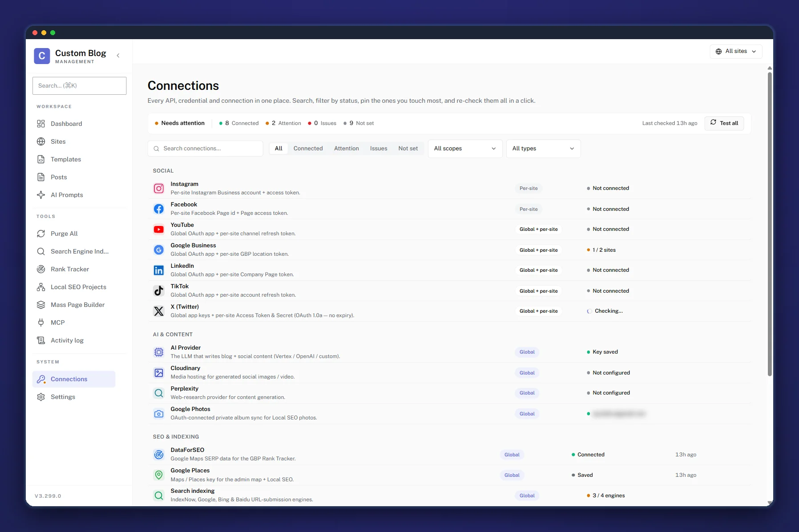Click the Custom Blog logo icon
This screenshot has height=532, width=799.
tap(42, 56)
